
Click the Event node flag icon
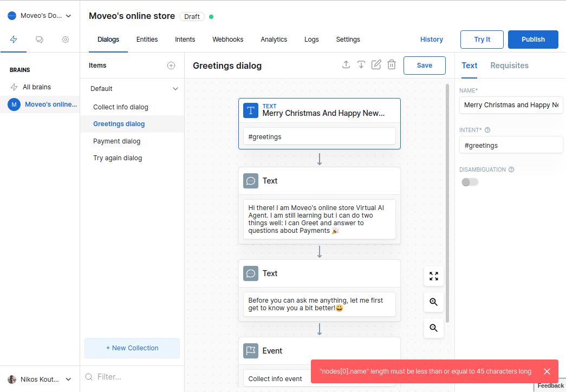[251, 351]
